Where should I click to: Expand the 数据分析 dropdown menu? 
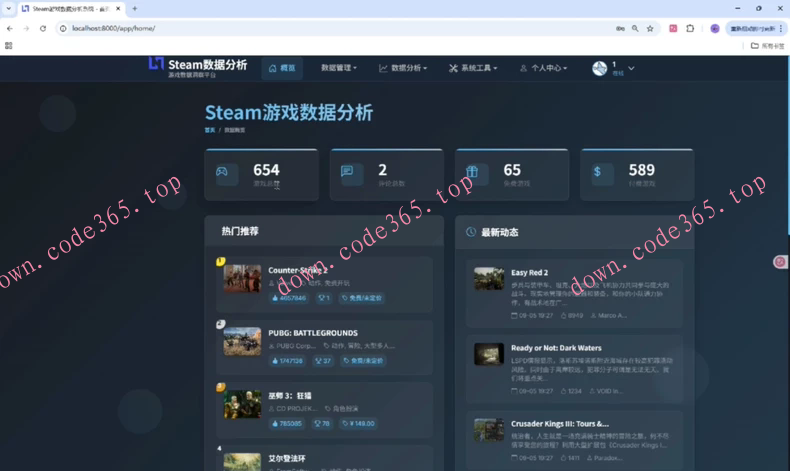click(x=403, y=68)
